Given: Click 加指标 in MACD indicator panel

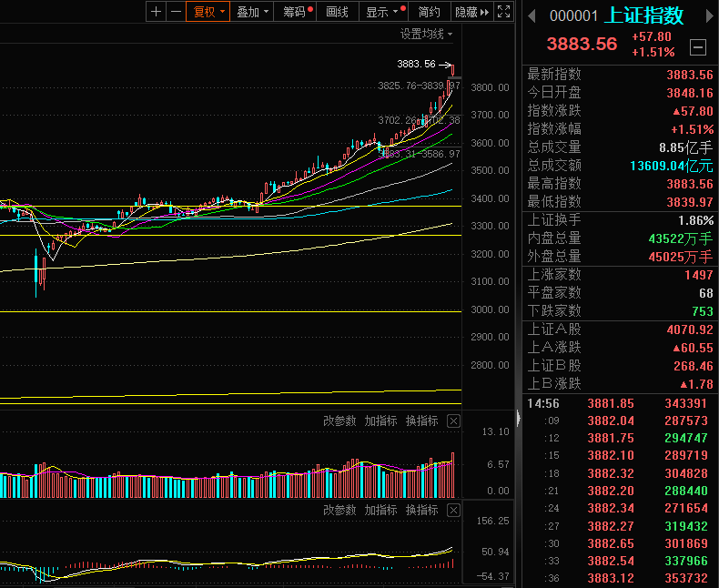Looking at the screenshot, I should 380,510.
